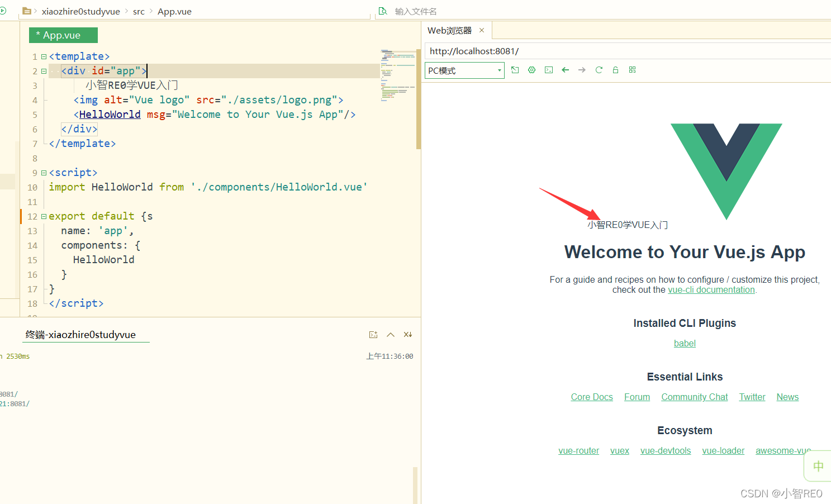Click the file search icon by 输入文件名
The image size is (831, 504).
pos(383,11)
